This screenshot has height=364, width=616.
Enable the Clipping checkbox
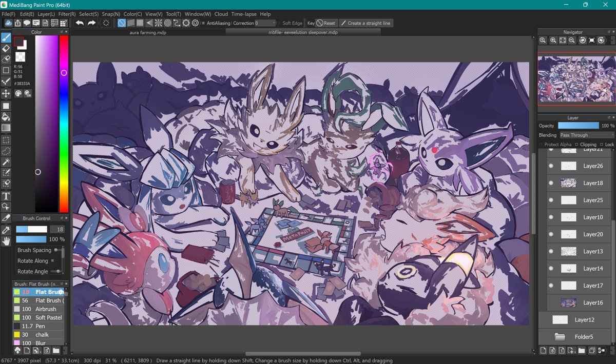576,145
